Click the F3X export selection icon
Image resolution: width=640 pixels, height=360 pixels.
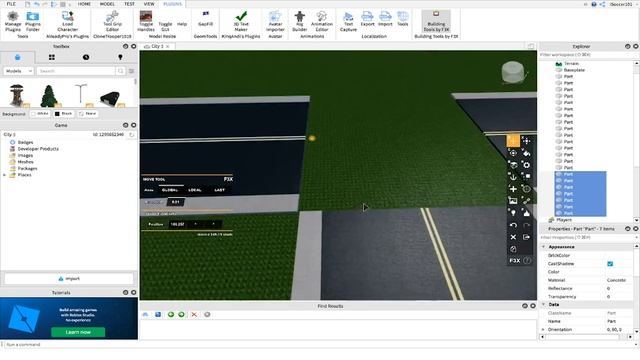(526, 237)
